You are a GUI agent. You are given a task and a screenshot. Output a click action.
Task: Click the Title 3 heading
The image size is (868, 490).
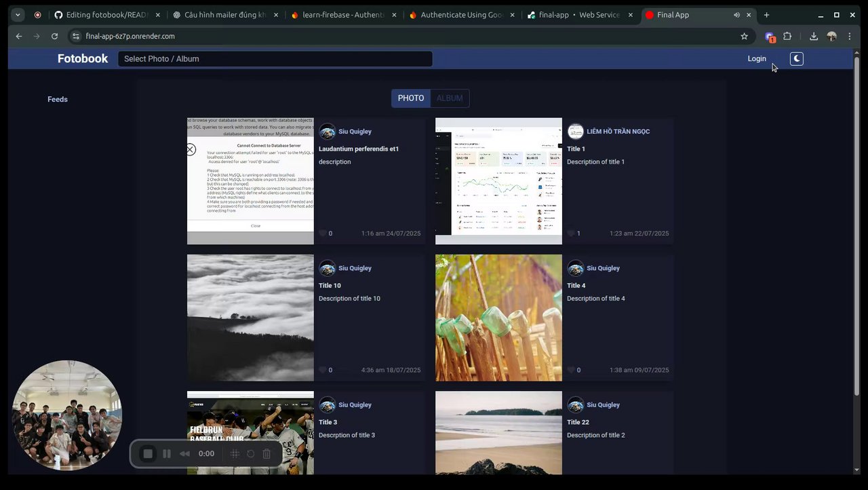click(328, 422)
